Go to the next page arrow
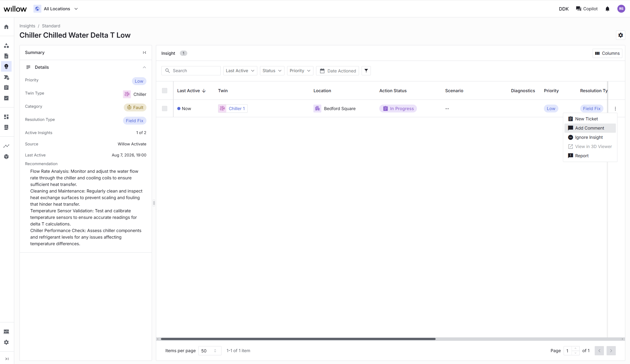This screenshot has height=364, width=630. click(611, 351)
